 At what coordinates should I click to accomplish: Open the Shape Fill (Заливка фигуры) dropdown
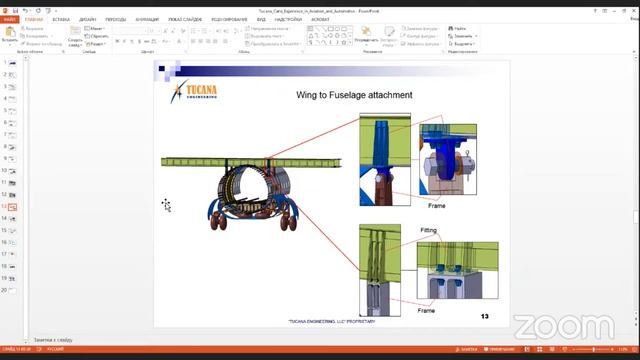pyautogui.click(x=420, y=29)
